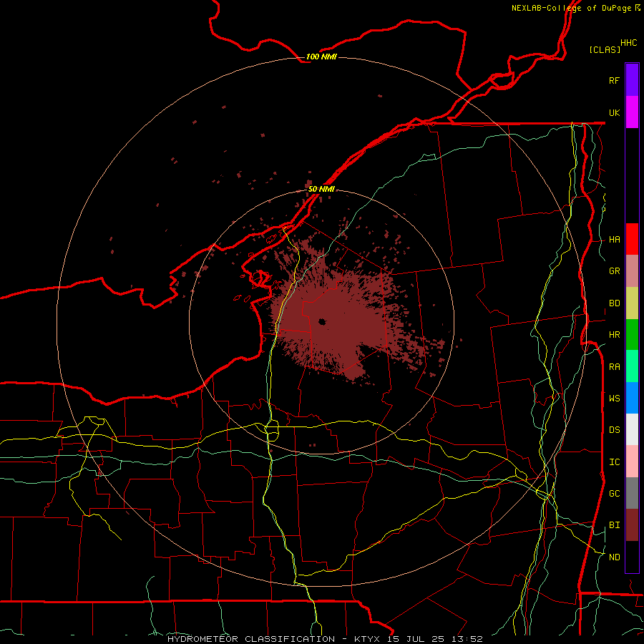644x644 pixels.
Task: Click the UK legend label
Action: point(614,112)
